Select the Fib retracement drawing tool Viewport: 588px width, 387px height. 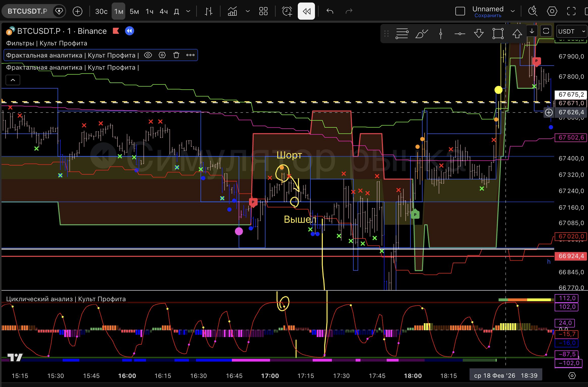(402, 33)
